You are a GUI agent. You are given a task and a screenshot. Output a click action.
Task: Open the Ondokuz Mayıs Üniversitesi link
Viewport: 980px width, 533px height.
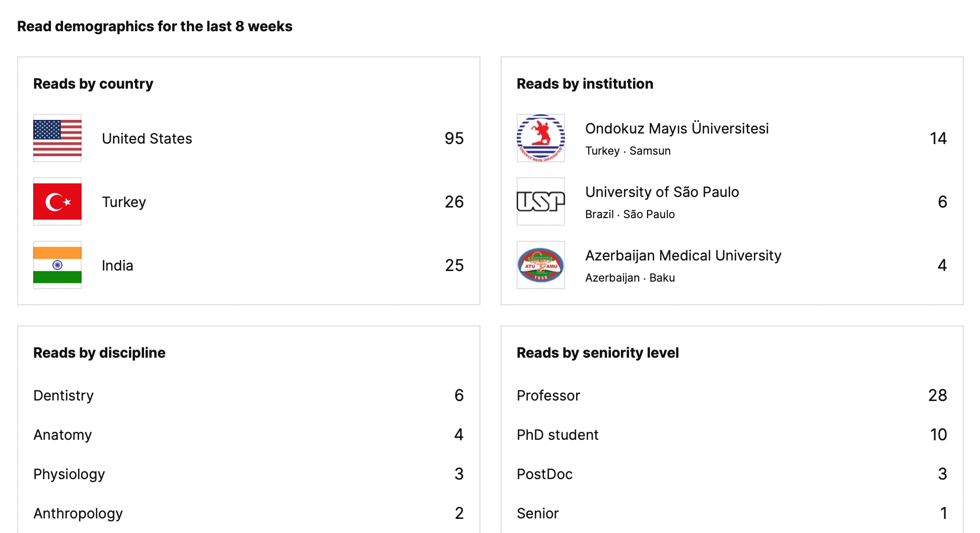(x=677, y=128)
